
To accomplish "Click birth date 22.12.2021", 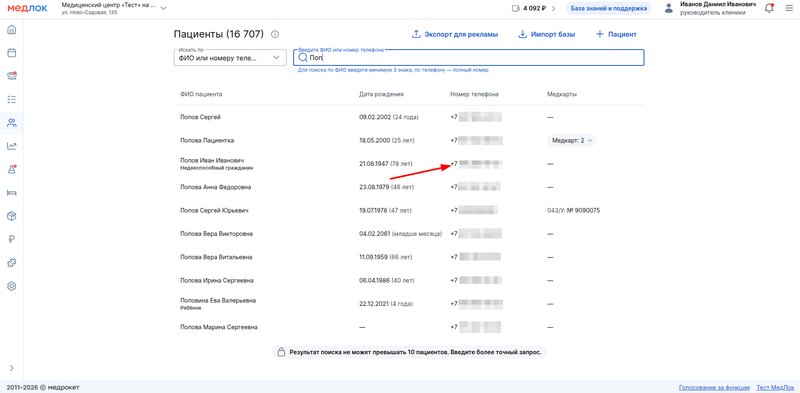I will (x=374, y=304).
